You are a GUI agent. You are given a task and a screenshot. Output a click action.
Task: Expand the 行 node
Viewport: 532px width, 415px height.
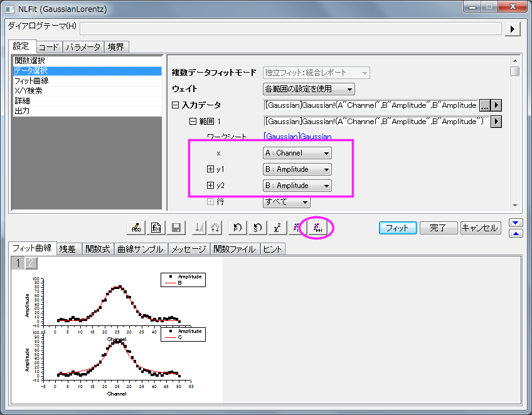pyautogui.click(x=210, y=202)
